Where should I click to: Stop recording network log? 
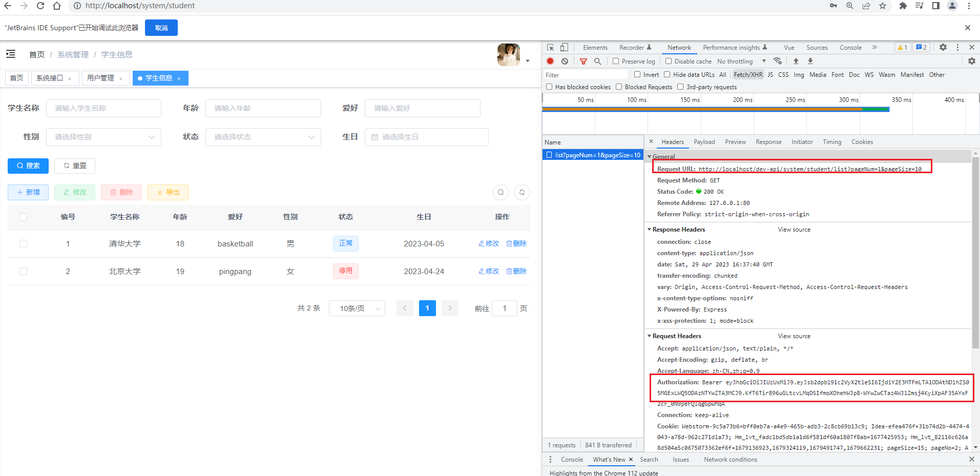[x=550, y=61]
